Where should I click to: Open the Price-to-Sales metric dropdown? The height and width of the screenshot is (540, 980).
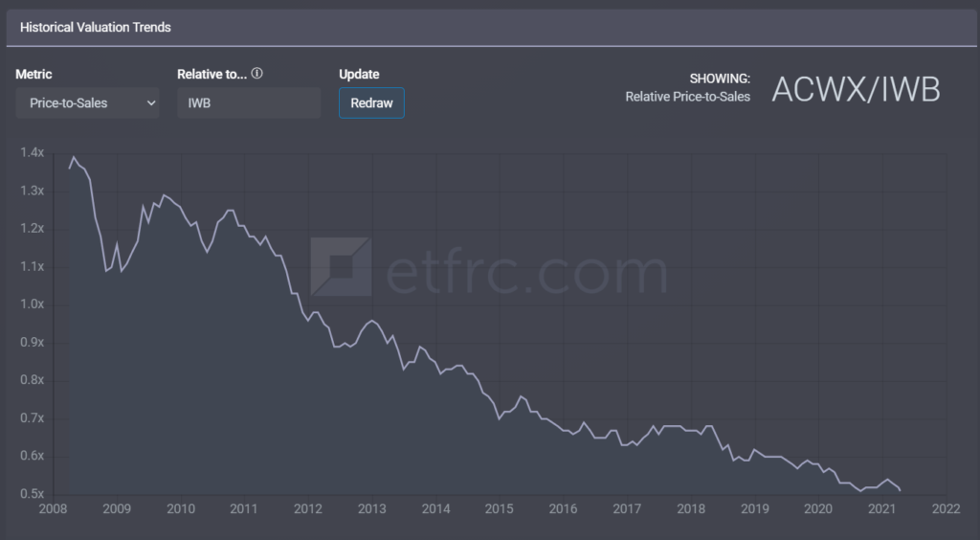pyautogui.click(x=87, y=103)
